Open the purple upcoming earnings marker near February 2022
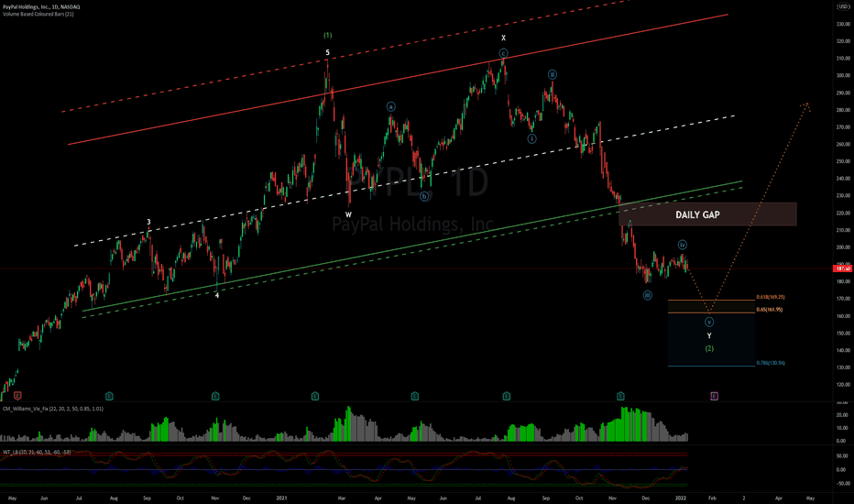 714,396
